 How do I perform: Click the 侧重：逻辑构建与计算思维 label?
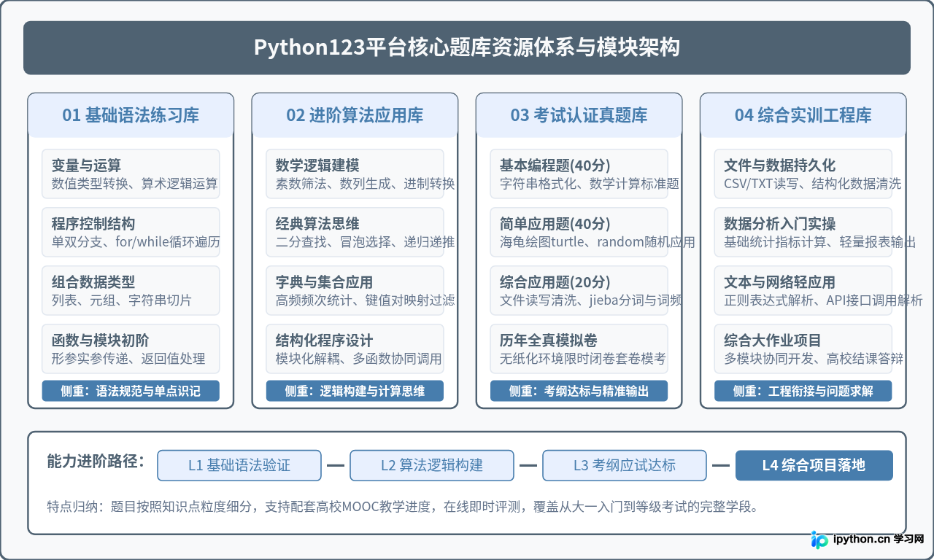click(355, 391)
